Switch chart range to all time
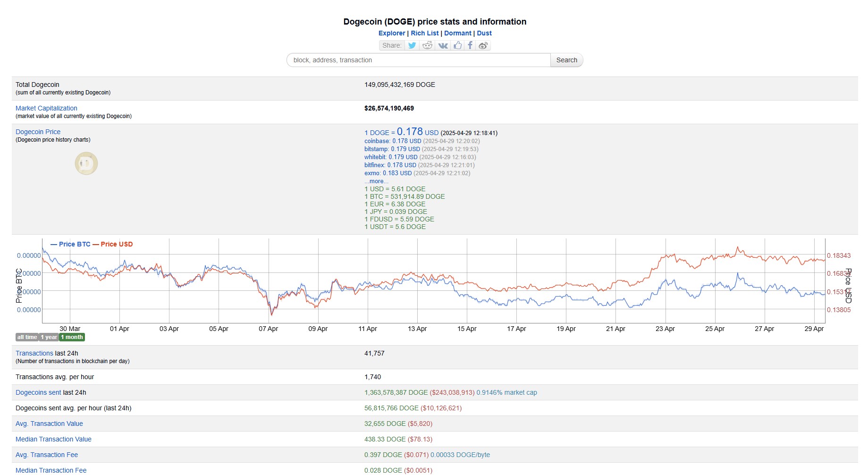868x475 pixels. click(x=27, y=337)
